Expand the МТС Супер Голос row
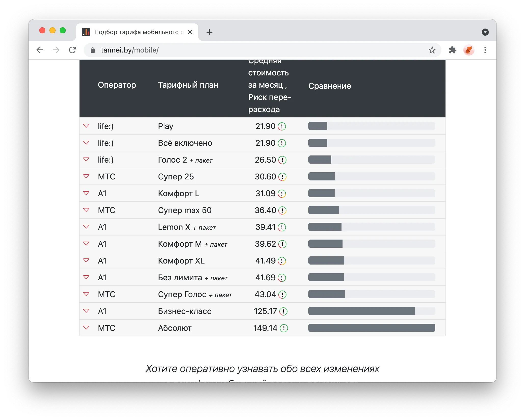 (x=86, y=294)
